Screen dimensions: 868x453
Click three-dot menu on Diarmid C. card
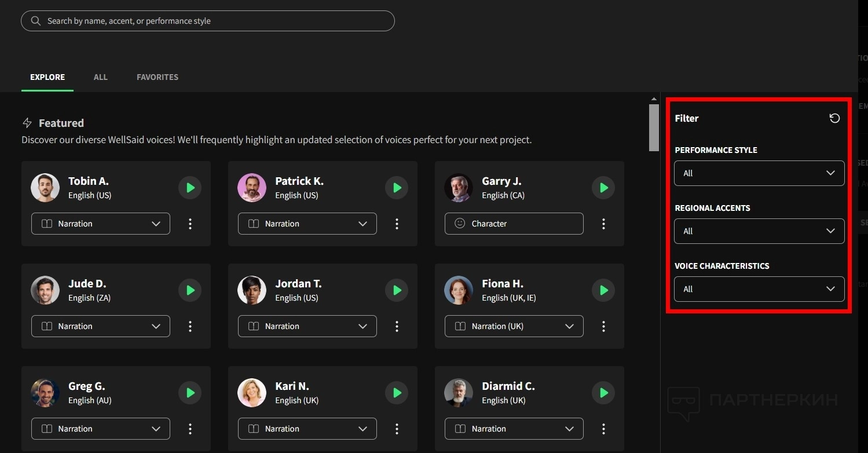click(x=603, y=429)
